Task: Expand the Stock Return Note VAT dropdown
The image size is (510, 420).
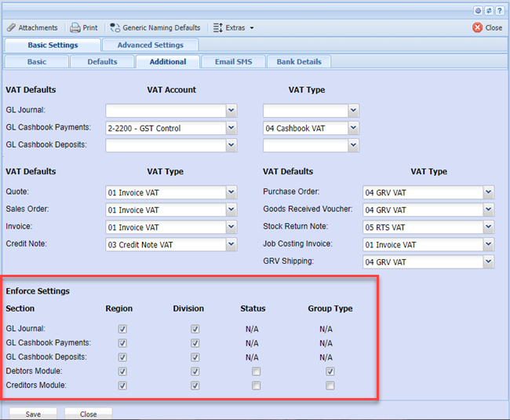Action: (x=489, y=228)
